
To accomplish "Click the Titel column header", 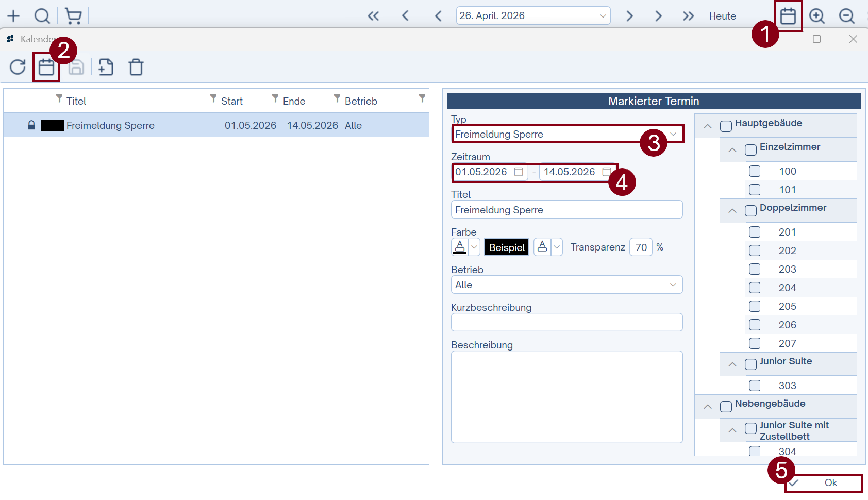I will click(x=76, y=101).
